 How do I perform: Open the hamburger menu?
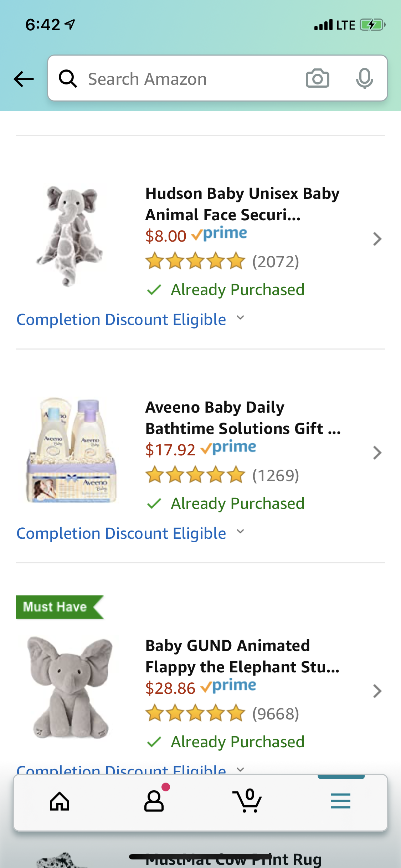pos(340,802)
